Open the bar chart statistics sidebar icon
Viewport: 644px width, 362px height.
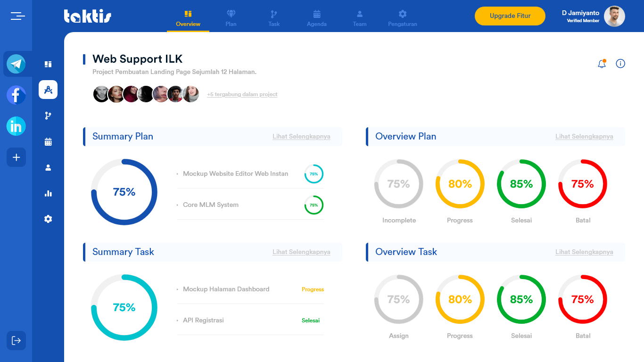click(48, 193)
